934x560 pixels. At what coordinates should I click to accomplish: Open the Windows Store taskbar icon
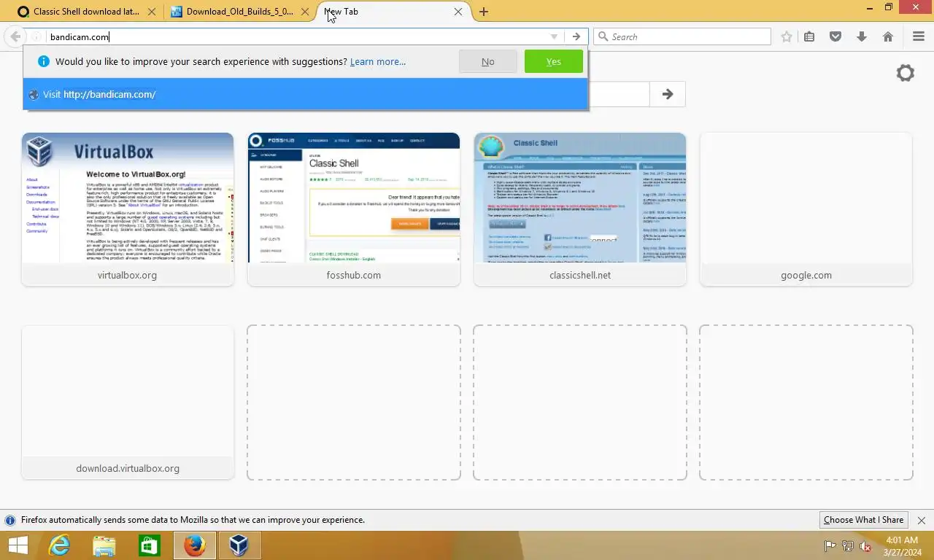click(x=150, y=545)
